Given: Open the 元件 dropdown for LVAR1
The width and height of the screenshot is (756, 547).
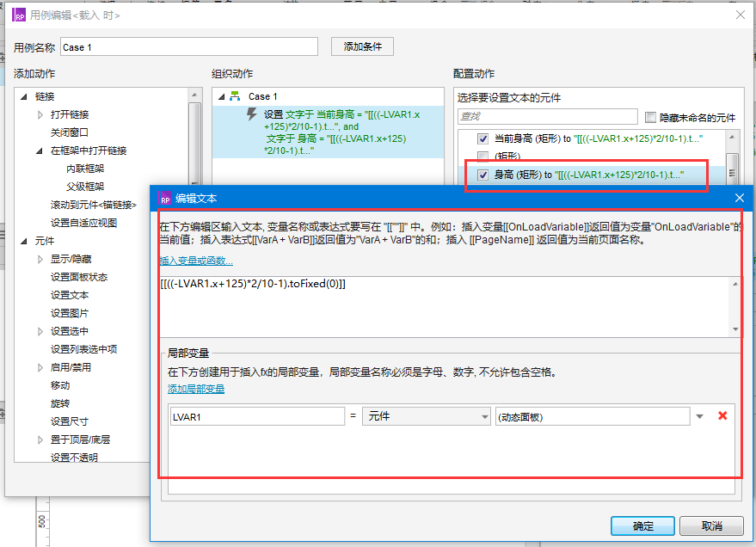Looking at the screenshot, I should pyautogui.click(x=427, y=415).
